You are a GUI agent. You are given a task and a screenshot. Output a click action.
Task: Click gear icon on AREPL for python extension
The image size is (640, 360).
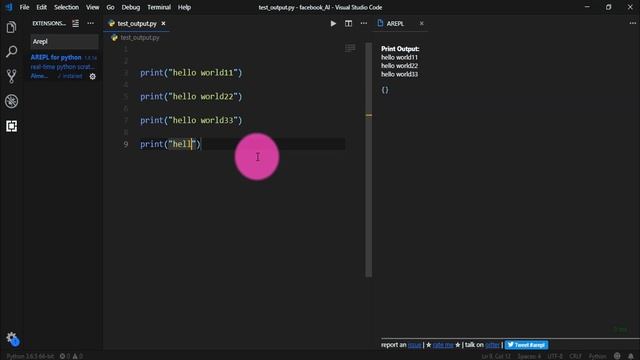pyautogui.click(x=93, y=76)
